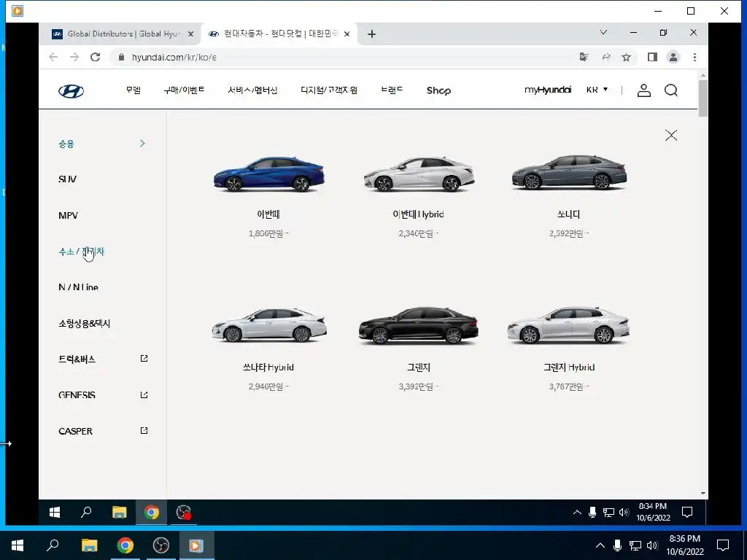Open the KR language dropdown
The height and width of the screenshot is (560, 747).
coord(597,90)
